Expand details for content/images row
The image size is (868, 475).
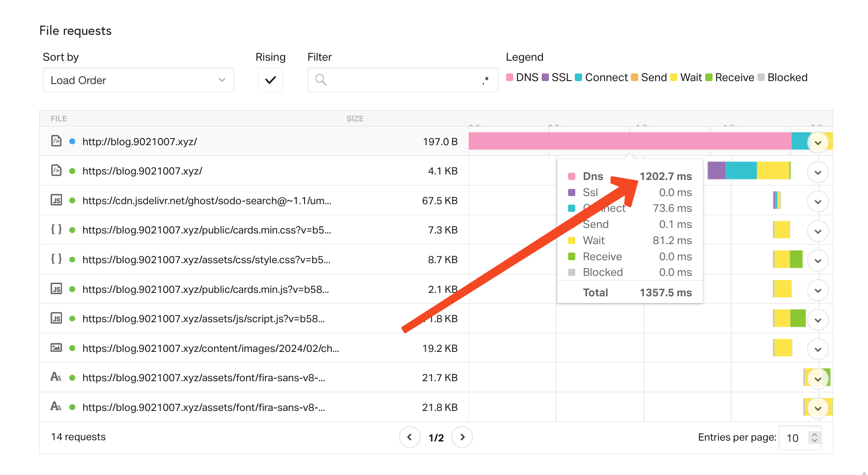(x=818, y=350)
